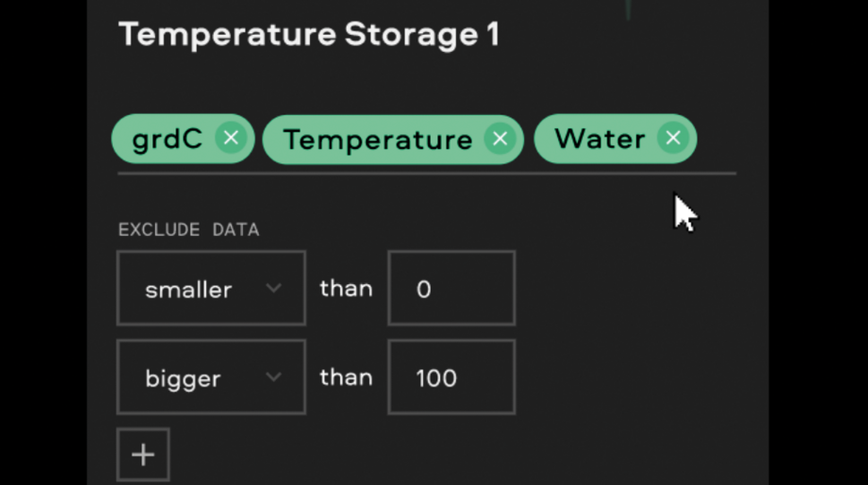Click empty tag area right of Water

point(717,139)
